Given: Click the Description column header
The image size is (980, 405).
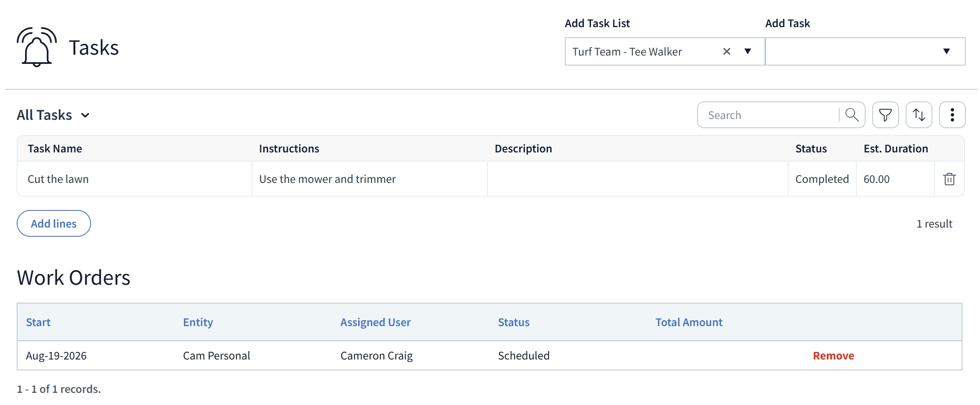Looking at the screenshot, I should coord(523,149).
